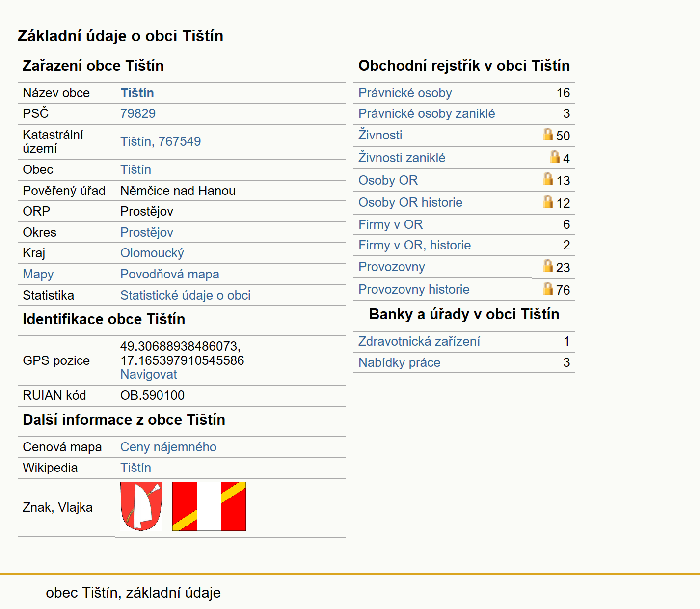Click the count 6 for Firmy v OR

pos(566,224)
